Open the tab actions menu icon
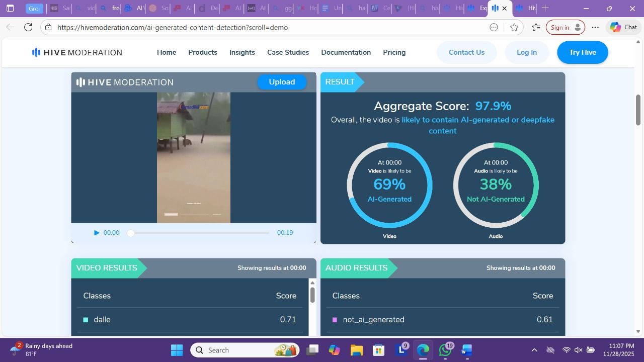The height and width of the screenshot is (362, 644). click(x=10, y=9)
